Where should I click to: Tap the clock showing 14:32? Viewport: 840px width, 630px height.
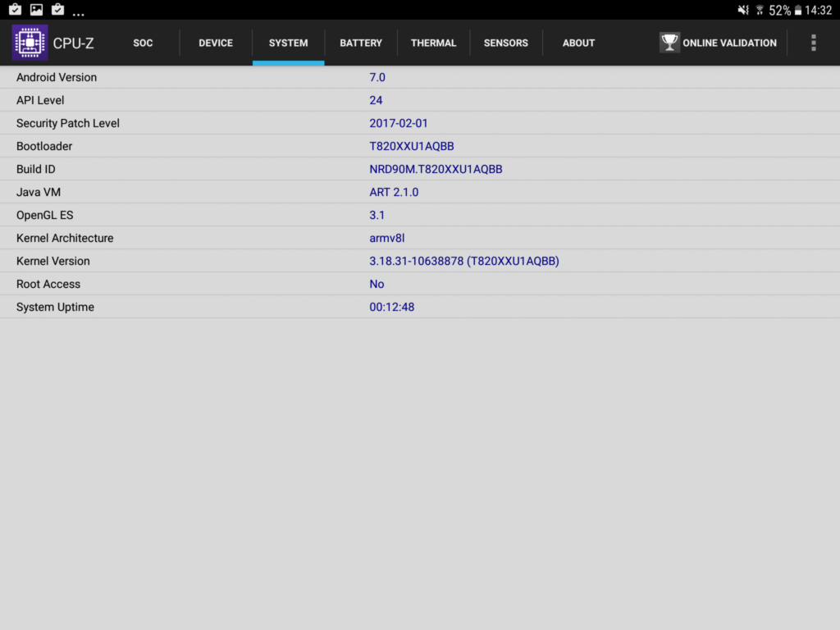click(818, 10)
